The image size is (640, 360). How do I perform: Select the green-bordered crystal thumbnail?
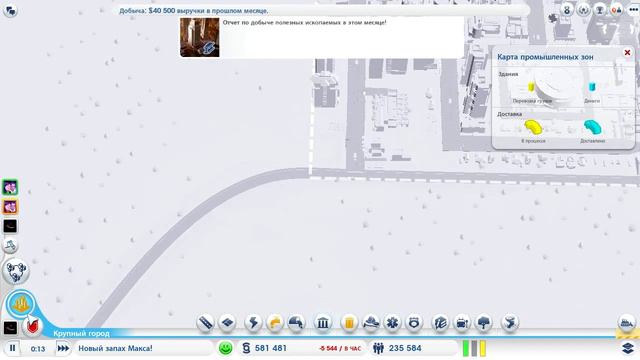click(10, 187)
